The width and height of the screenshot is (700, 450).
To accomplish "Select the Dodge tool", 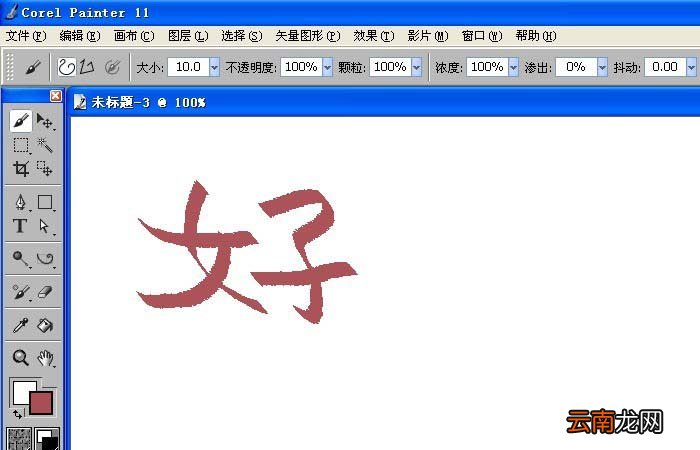I will tap(21, 258).
